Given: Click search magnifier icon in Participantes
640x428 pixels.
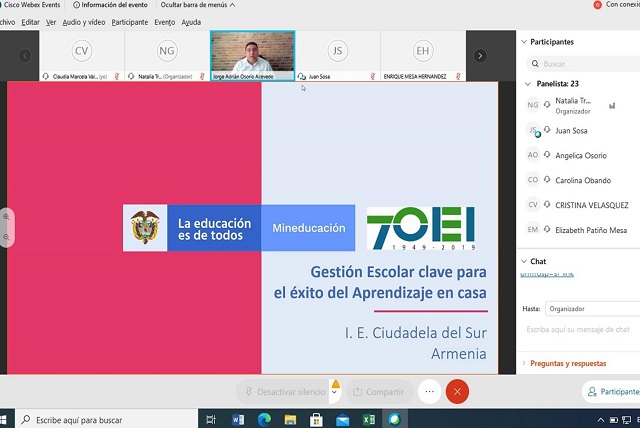Looking at the screenshot, I should 535,64.
